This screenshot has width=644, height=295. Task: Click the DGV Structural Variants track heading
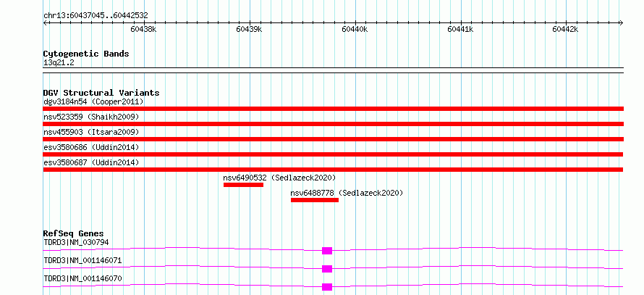(x=101, y=93)
